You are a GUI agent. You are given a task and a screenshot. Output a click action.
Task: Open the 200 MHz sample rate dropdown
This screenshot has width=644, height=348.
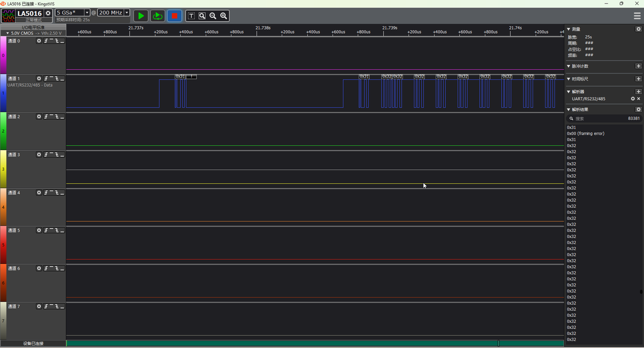(x=126, y=13)
